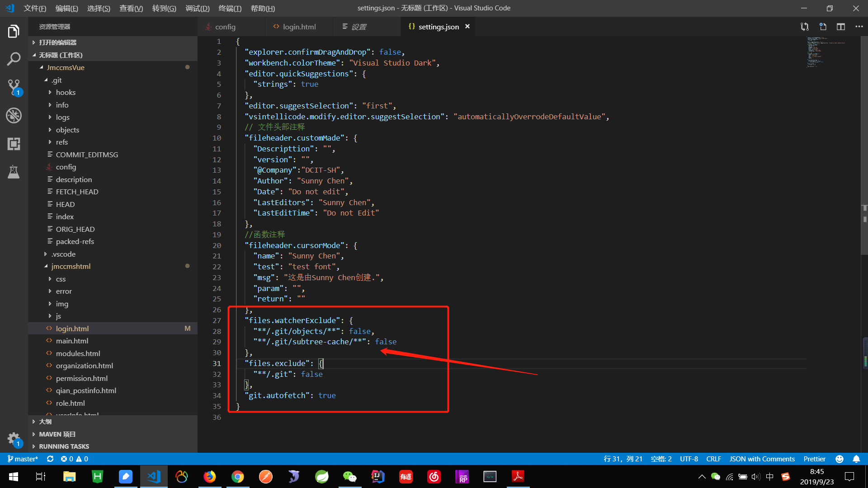This screenshot has height=488, width=868.
Task: Click the Explorer icon in activity bar
Action: tap(13, 31)
